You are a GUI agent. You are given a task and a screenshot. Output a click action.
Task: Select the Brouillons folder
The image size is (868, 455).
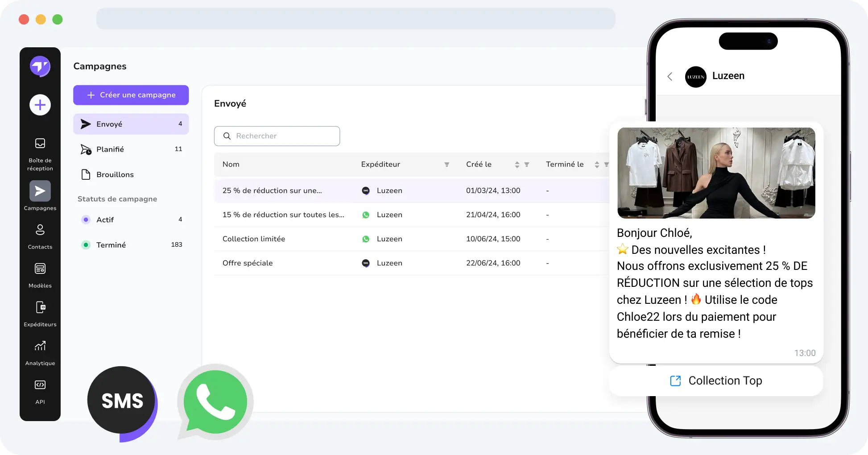(x=131, y=174)
